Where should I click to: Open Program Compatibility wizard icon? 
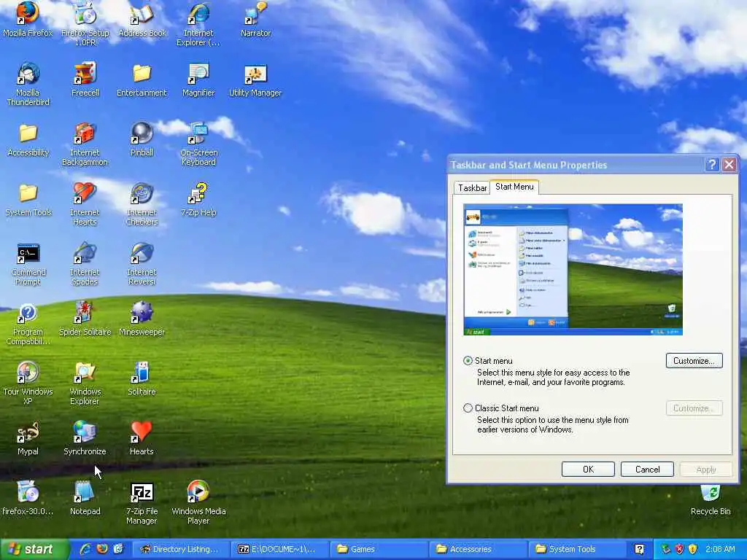(28, 324)
